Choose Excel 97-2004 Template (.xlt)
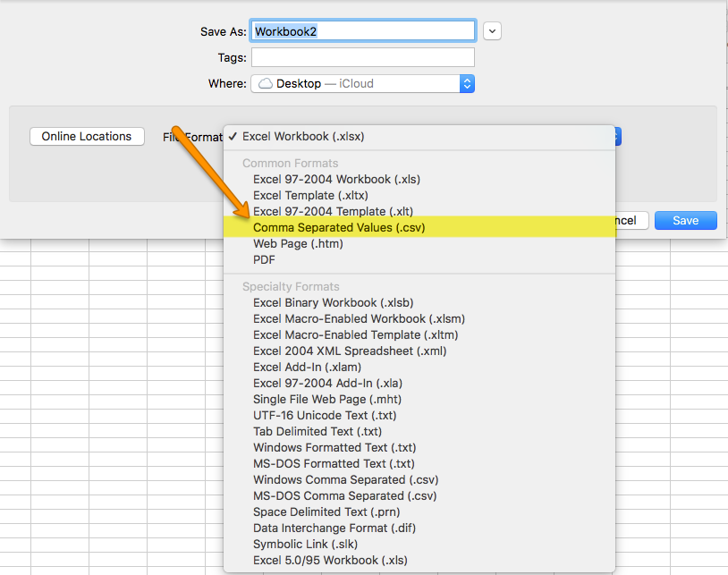The width and height of the screenshot is (728, 575). pos(419,211)
